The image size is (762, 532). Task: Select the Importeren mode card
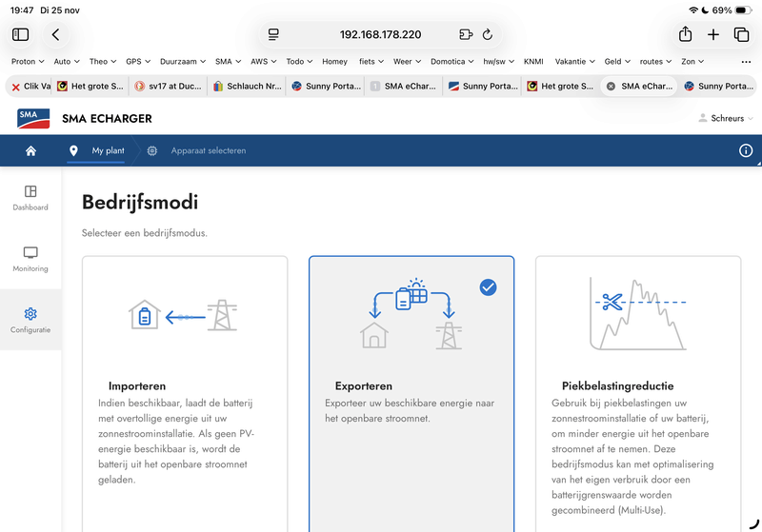[185, 394]
